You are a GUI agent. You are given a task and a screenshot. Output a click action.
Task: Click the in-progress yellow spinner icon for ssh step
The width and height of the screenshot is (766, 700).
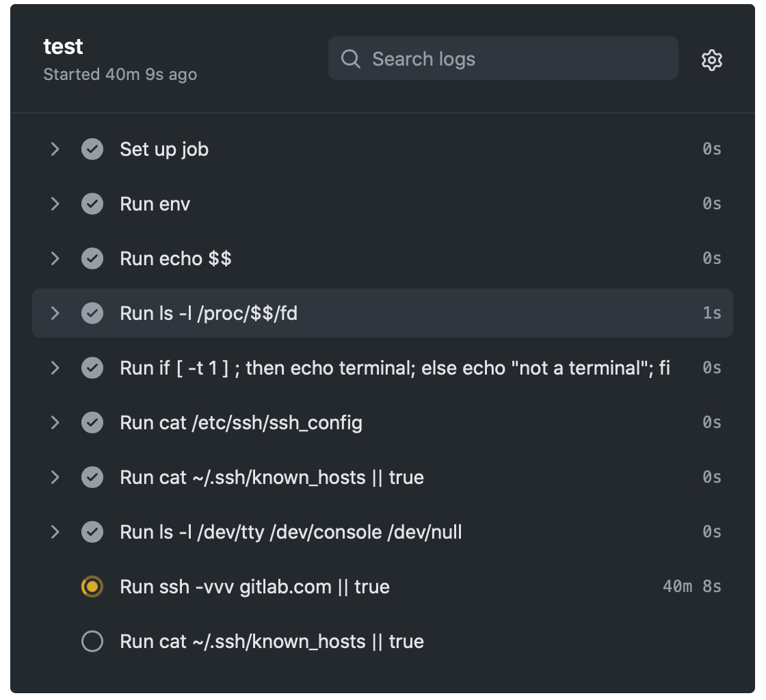(92, 587)
